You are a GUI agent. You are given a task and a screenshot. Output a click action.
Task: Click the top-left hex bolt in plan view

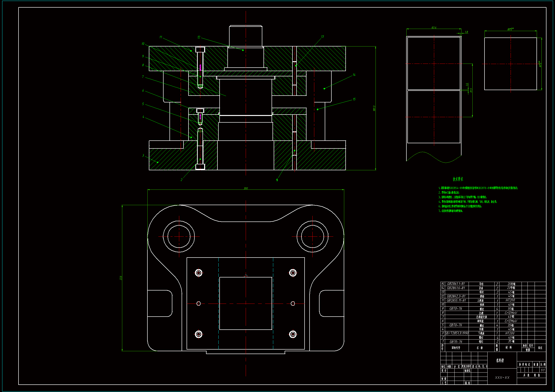(x=198, y=273)
